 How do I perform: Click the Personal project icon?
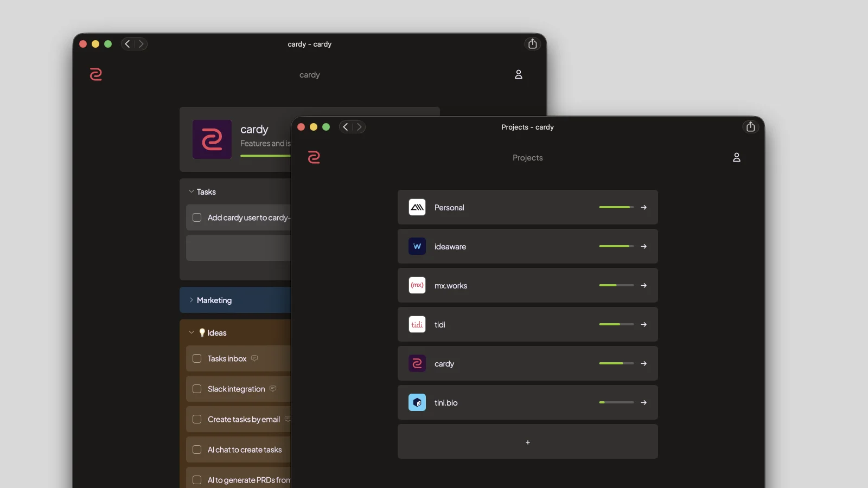417,207
